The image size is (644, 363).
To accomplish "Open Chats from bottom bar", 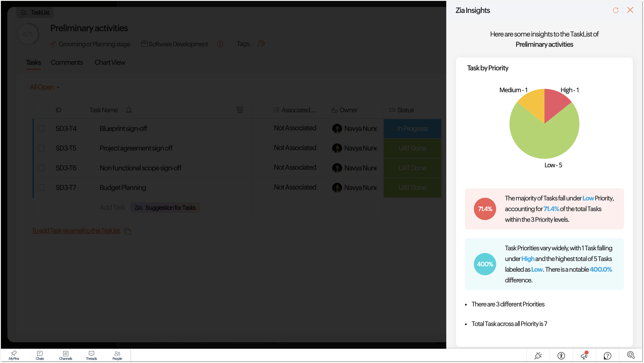I will [x=40, y=355].
